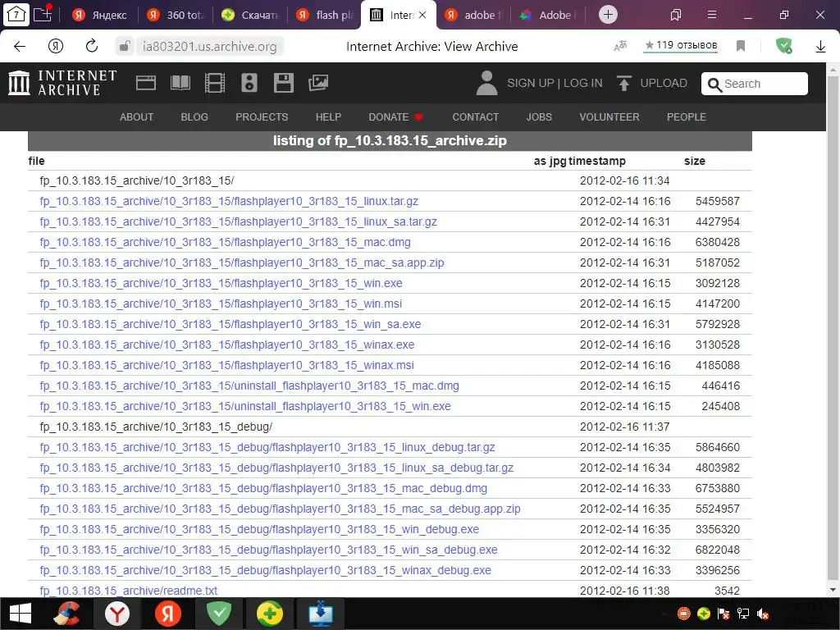The height and width of the screenshot is (630, 840).
Task: Click the page vertical scrollbar
Action: [x=833, y=330]
